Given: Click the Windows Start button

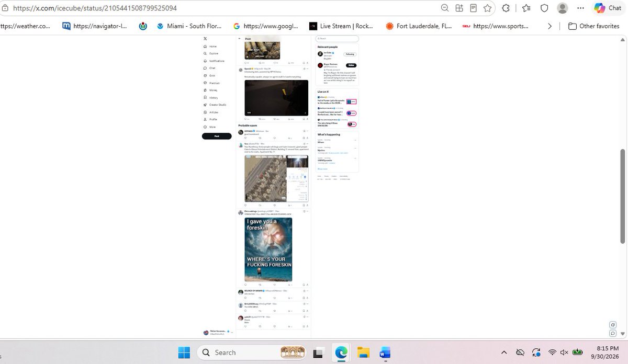Looking at the screenshot, I should pos(184,352).
